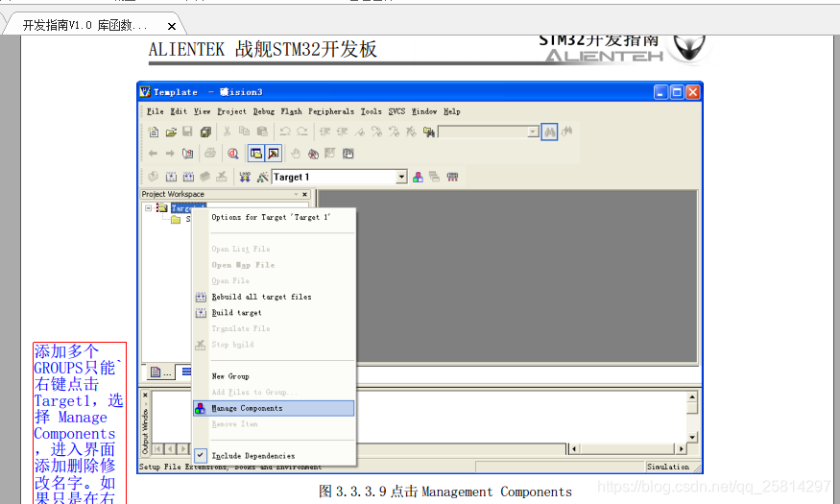Select Manage Components in context menu
This screenshot has width=840, height=504.
pyautogui.click(x=274, y=408)
